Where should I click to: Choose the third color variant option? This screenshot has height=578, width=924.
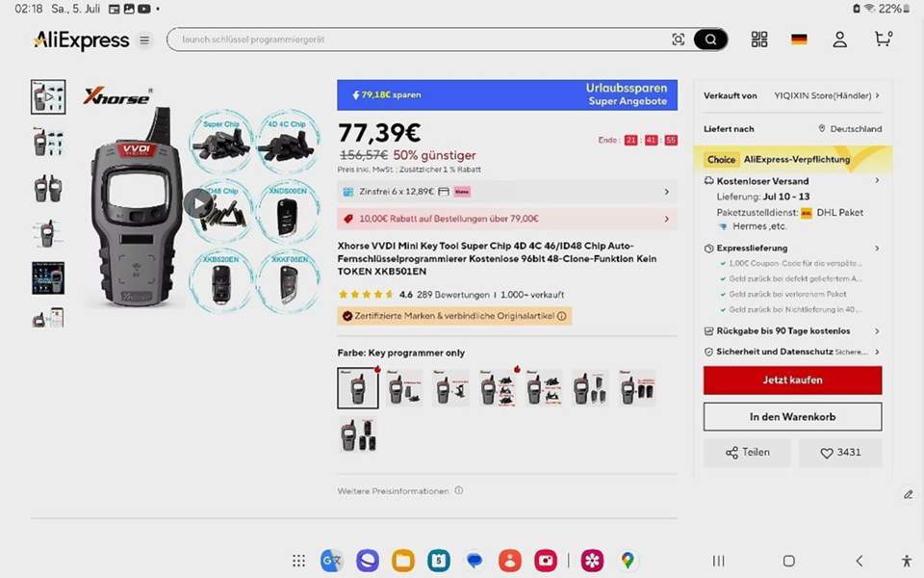450,388
